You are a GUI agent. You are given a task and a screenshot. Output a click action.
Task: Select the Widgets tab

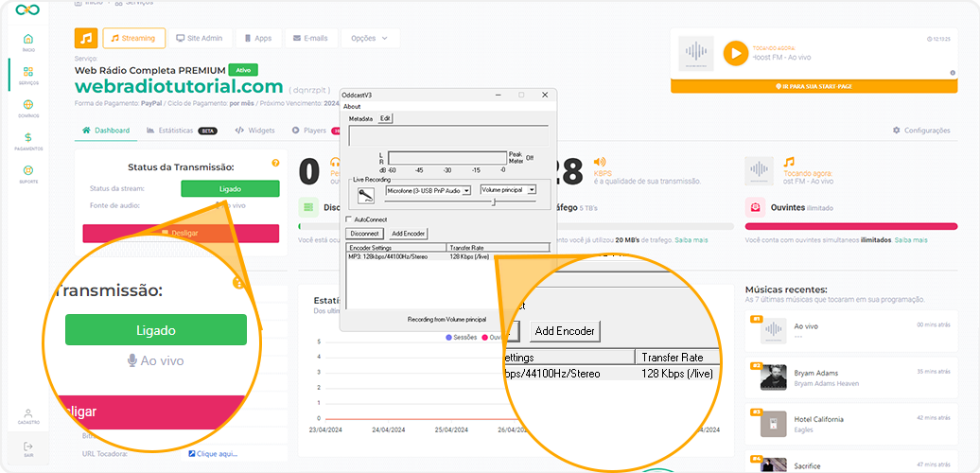pos(255,131)
